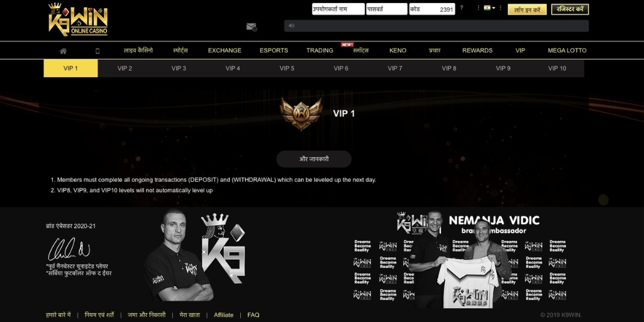Viewport: 644px width, 322px height.
Task: Open the MEGA LOTTO menu item
Action: [567, 50]
